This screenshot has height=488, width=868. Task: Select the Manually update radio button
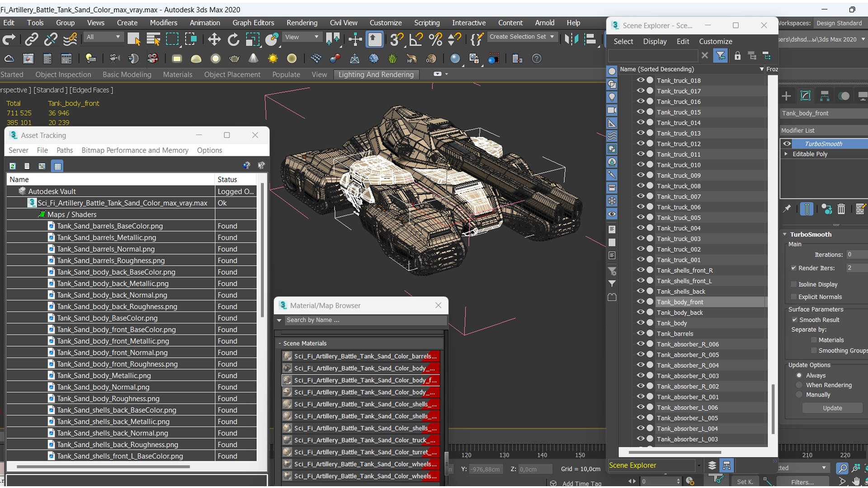coord(799,394)
